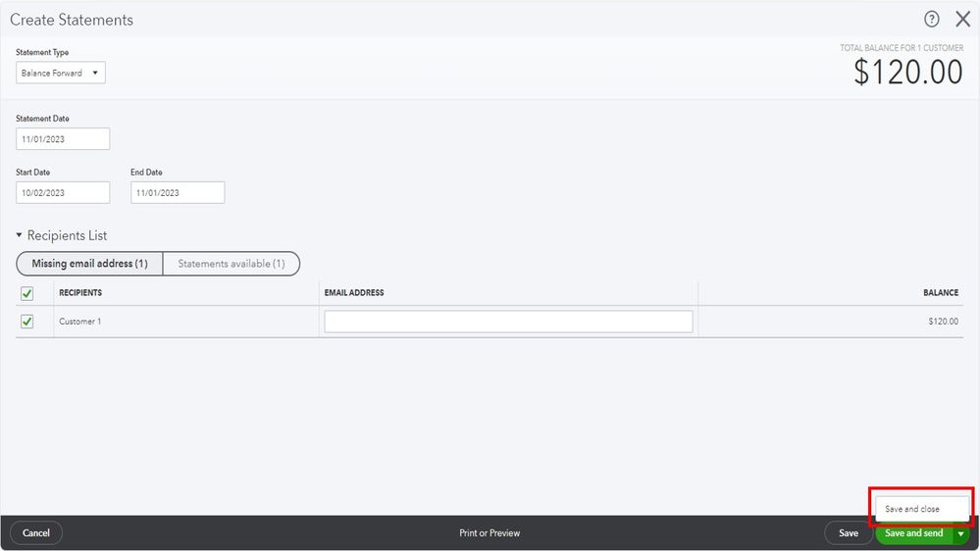Click the EMAIL ADDRESS column header
The image size is (980, 551).
coord(354,292)
